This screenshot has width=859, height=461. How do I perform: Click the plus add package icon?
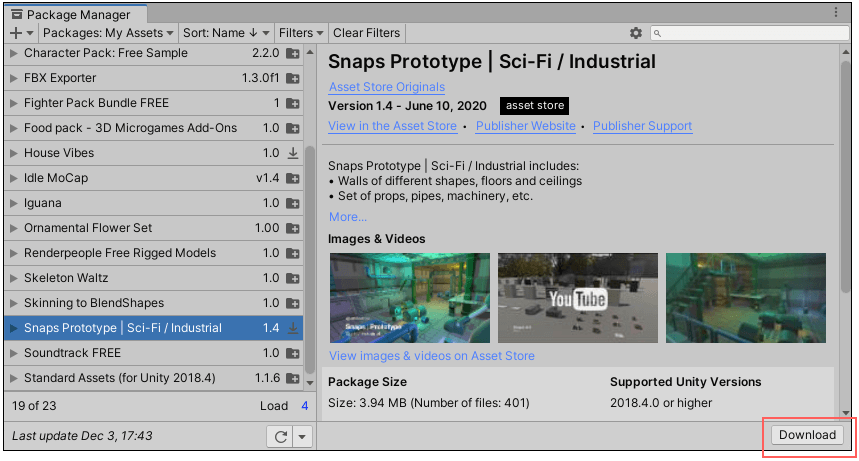click(x=15, y=33)
